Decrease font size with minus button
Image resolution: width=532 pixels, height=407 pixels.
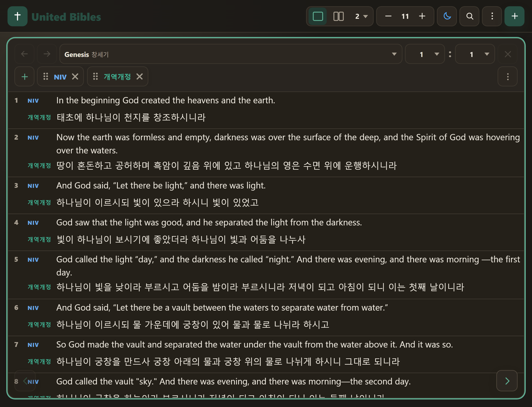(388, 16)
